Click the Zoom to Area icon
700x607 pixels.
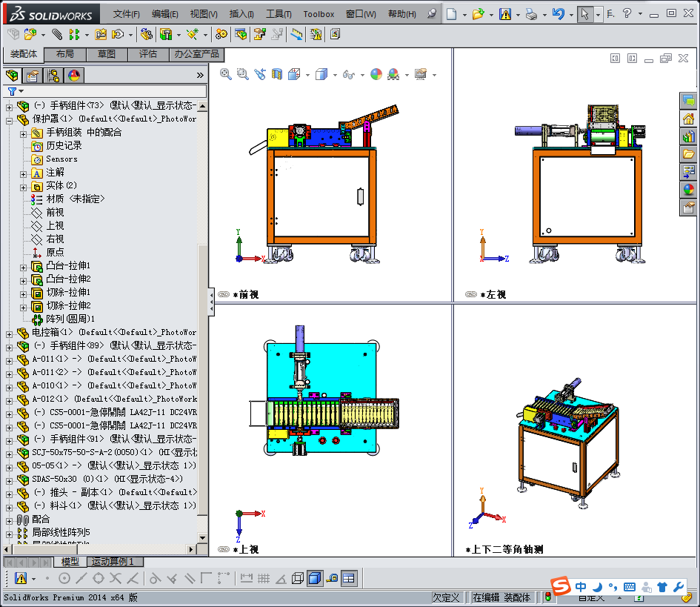(x=243, y=74)
